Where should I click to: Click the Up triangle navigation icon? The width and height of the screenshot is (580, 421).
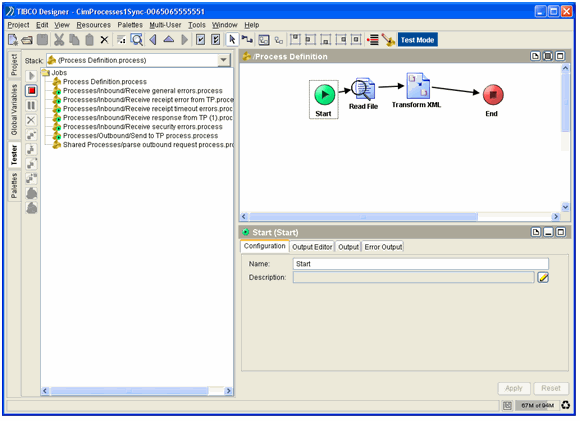(169, 39)
